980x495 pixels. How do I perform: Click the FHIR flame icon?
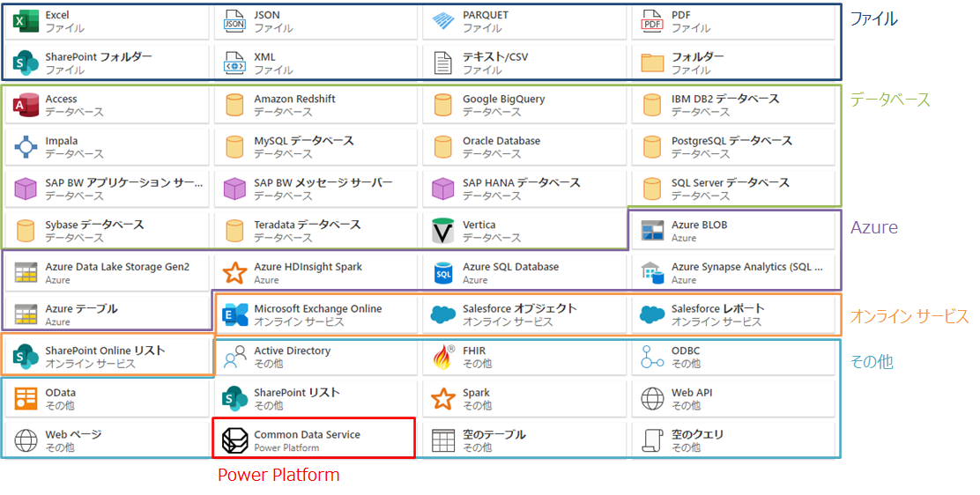[x=443, y=357]
